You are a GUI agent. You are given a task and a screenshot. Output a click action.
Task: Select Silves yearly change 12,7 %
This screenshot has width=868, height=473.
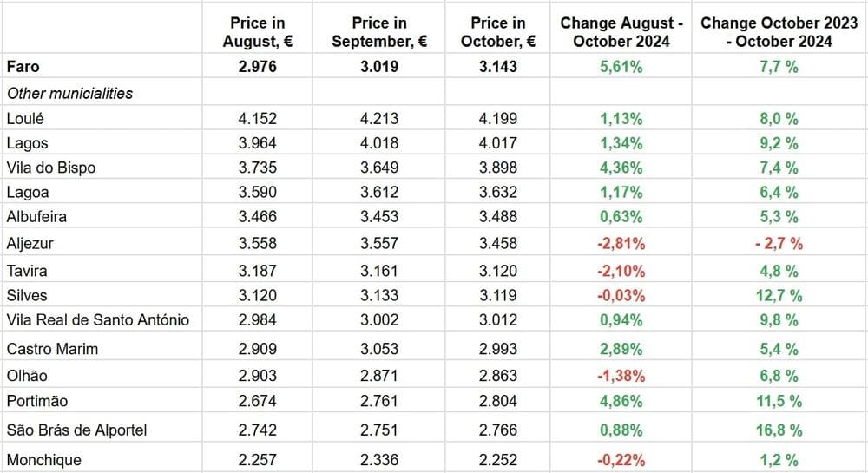pyautogui.click(x=779, y=295)
